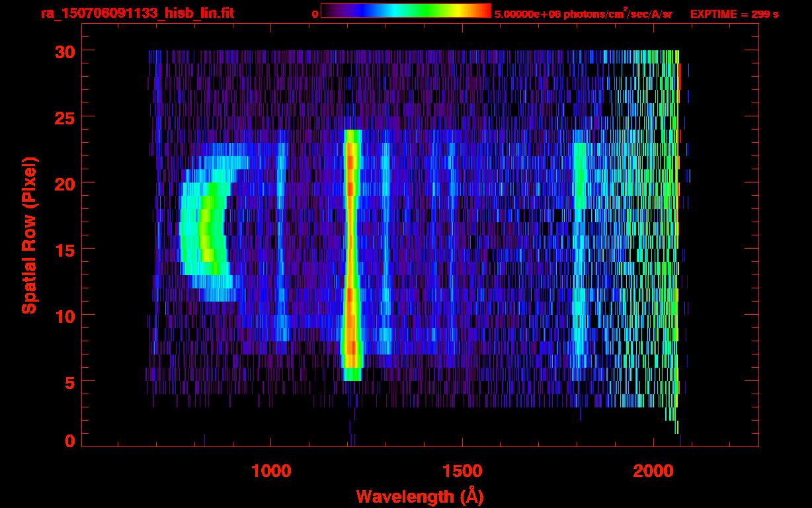Click the y-axis tick label 10

click(x=64, y=316)
